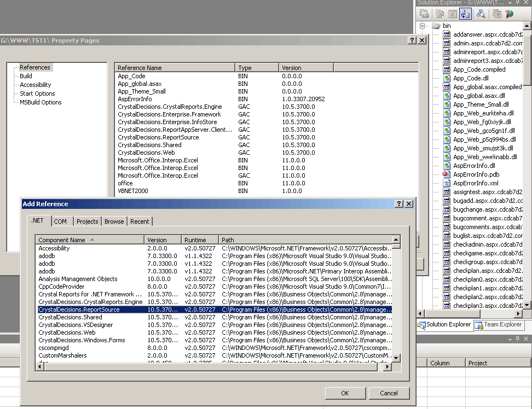Click the Add Reference list scroll-down arrow

click(396, 358)
